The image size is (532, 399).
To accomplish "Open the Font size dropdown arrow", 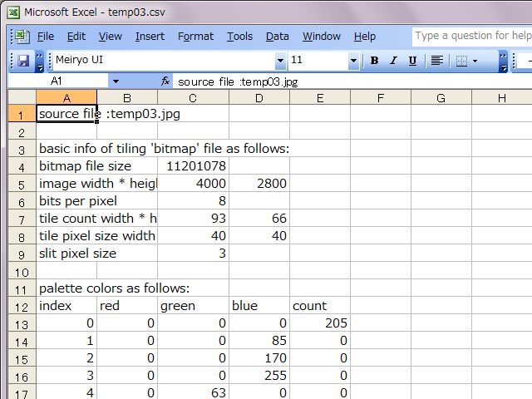I will pos(353,61).
